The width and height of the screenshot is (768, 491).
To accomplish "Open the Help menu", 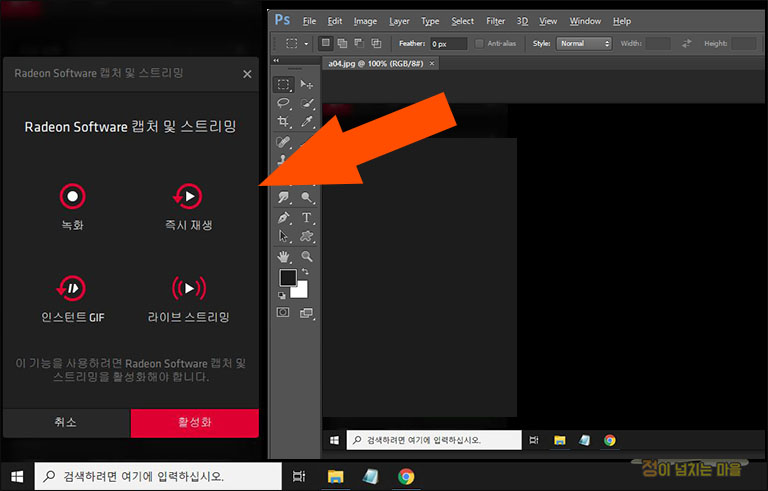I will click(622, 21).
